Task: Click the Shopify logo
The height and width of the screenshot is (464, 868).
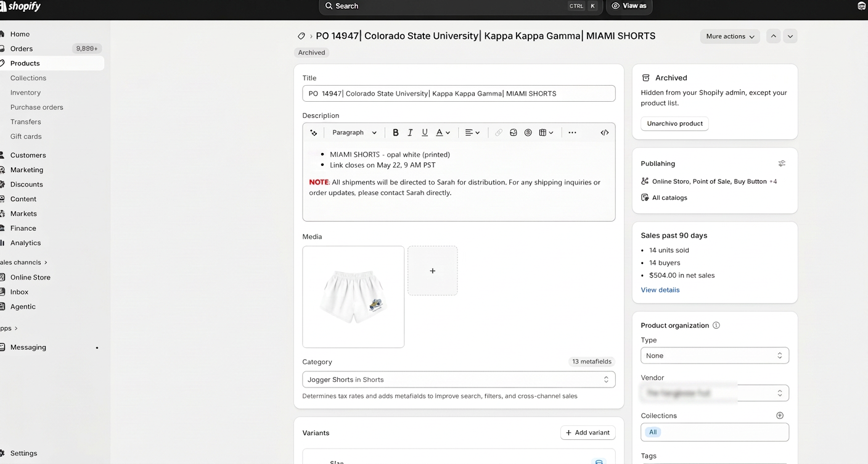Action: [20, 6]
